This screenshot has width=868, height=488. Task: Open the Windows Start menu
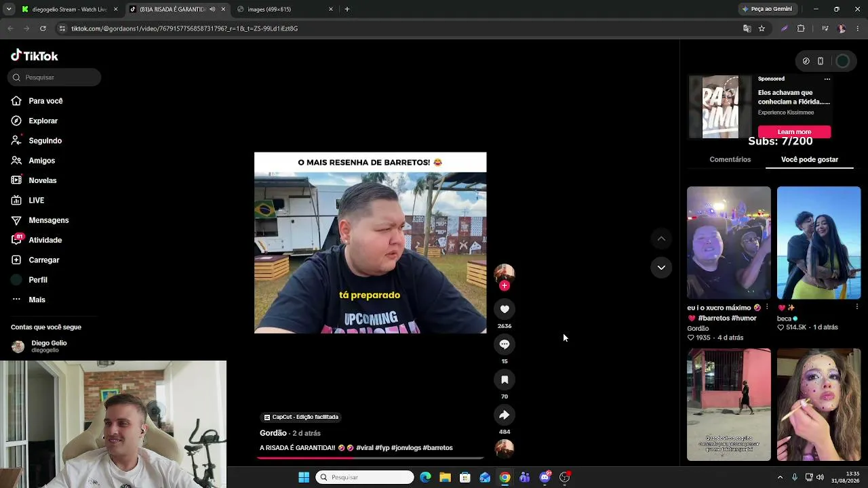[x=304, y=477]
